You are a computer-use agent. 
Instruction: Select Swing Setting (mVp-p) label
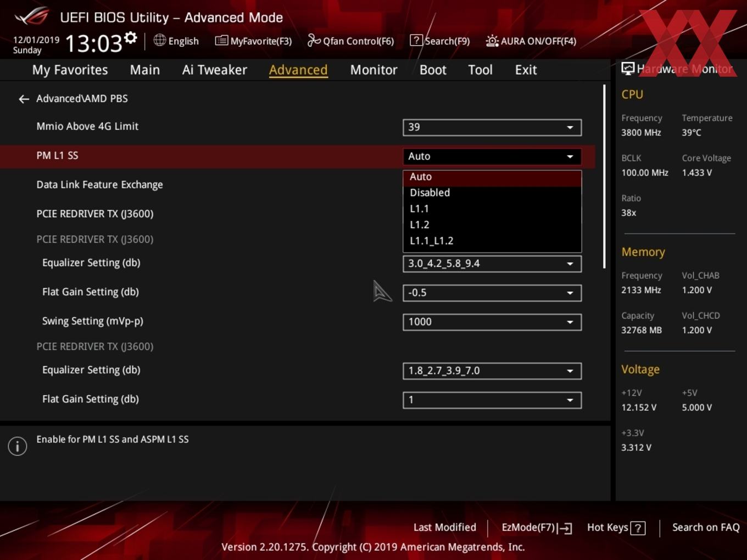[93, 321]
